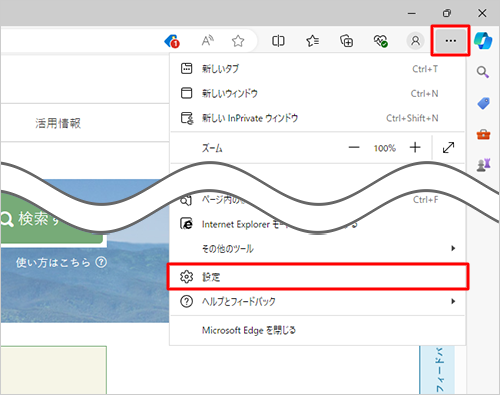
Task: Open the Settings and more ellipsis menu
Action: tap(450, 41)
